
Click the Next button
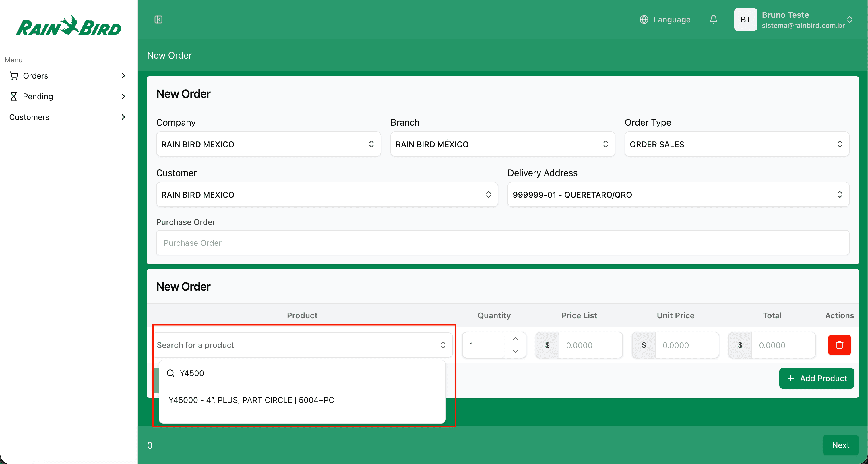tap(840, 445)
